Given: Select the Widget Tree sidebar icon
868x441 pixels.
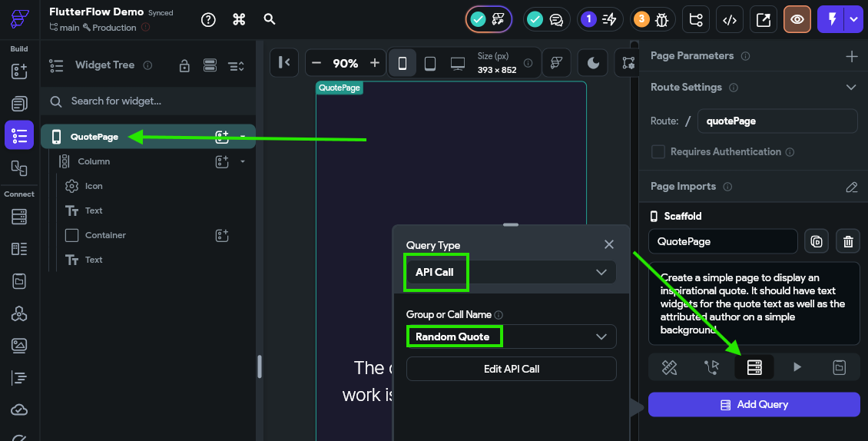Looking at the screenshot, I should pos(19,135).
